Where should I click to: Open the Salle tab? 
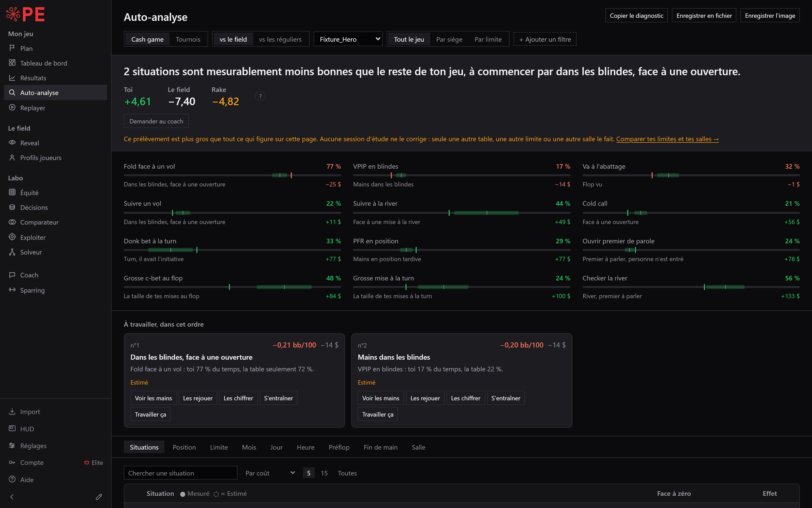(x=418, y=447)
